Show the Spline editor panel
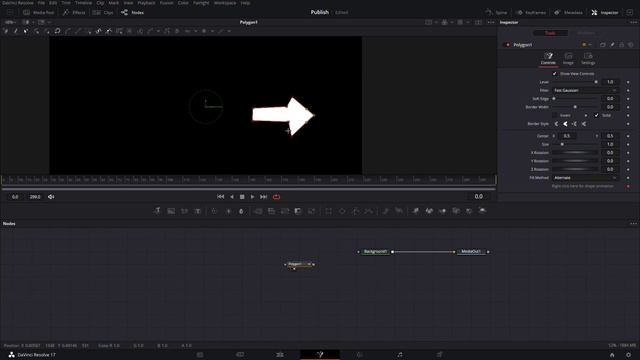 coord(496,13)
